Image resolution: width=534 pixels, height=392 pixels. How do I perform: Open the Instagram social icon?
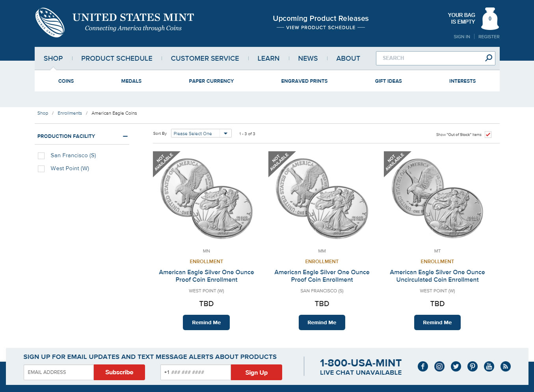(439, 366)
